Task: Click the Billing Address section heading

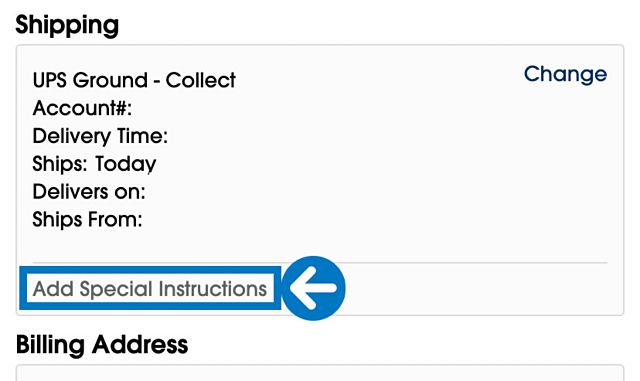Action: click(102, 345)
